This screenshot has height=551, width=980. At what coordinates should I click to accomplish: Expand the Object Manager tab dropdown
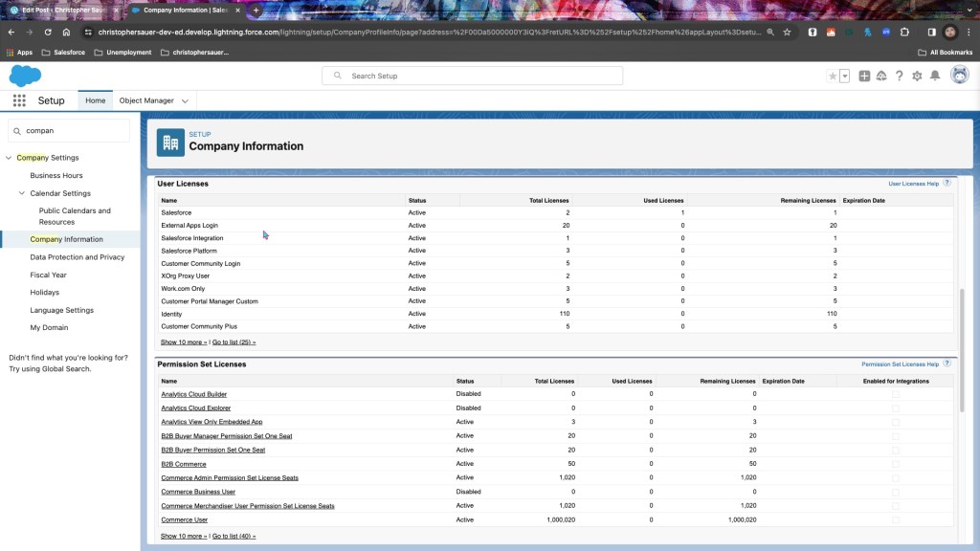pos(185,100)
